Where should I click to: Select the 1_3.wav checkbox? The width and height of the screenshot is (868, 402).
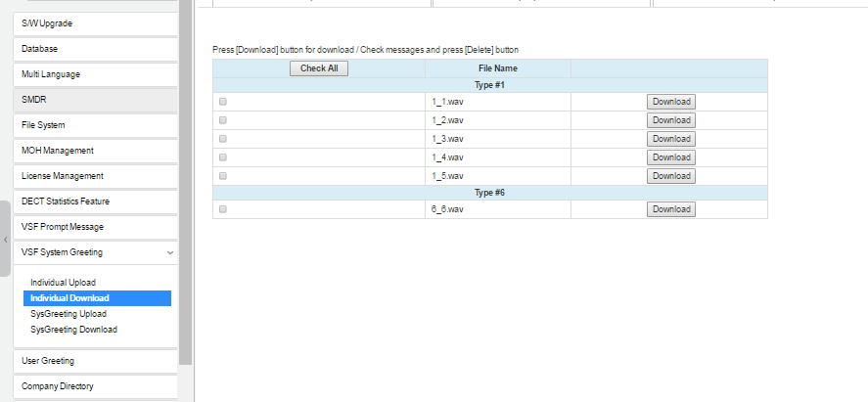click(223, 139)
